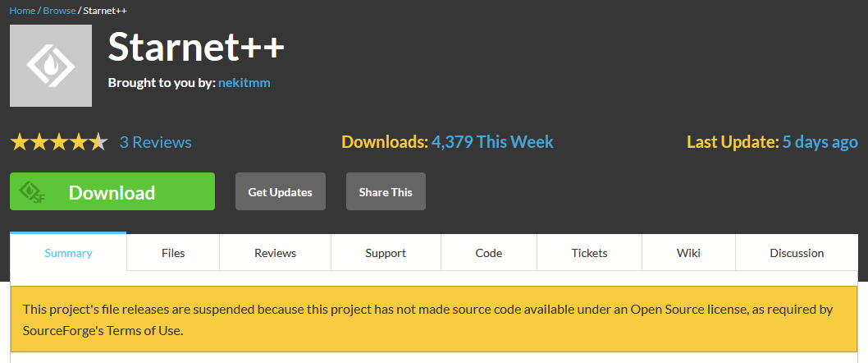
Task: Open the 3 Reviews link
Action: [x=155, y=142]
